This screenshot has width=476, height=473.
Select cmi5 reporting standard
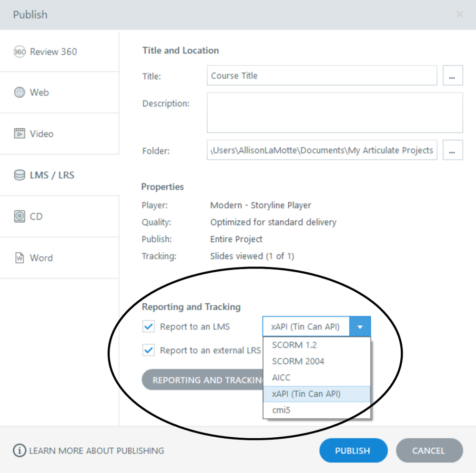(x=281, y=410)
